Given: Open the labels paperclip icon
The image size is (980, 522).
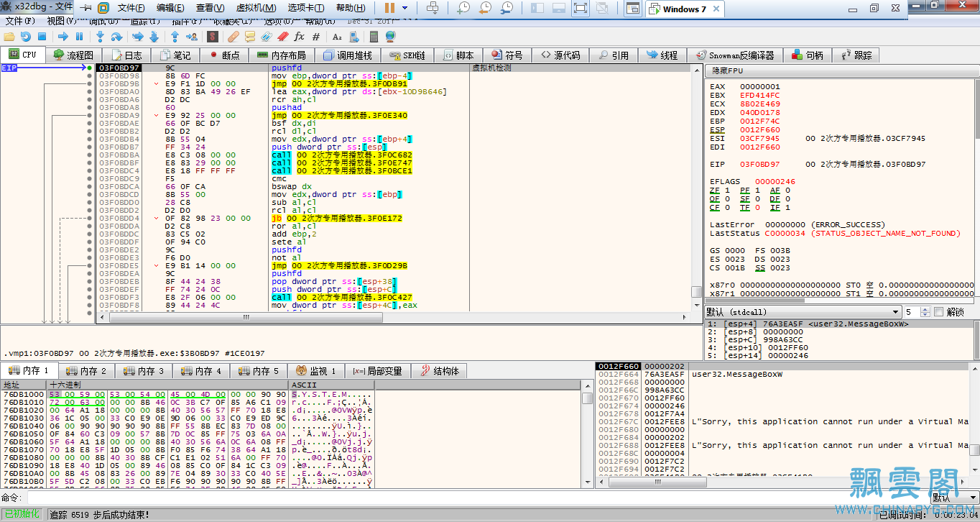Looking at the screenshot, I should point(267,36).
